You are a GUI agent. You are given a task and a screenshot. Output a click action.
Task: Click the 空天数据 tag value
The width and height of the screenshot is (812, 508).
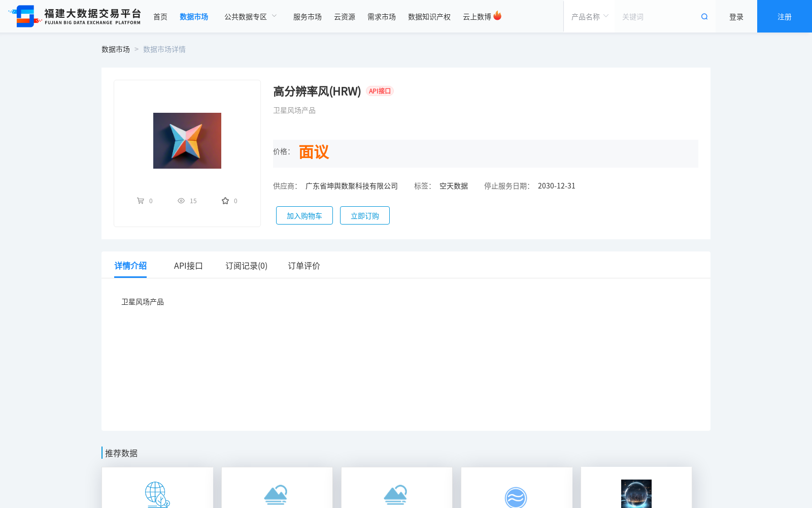[x=454, y=186]
